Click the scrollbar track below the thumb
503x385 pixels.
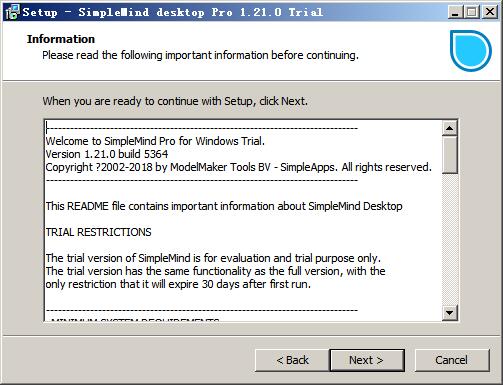tap(450, 239)
